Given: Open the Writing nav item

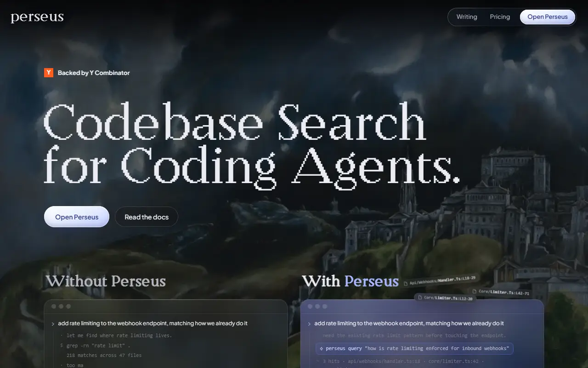Looking at the screenshot, I should (467, 17).
